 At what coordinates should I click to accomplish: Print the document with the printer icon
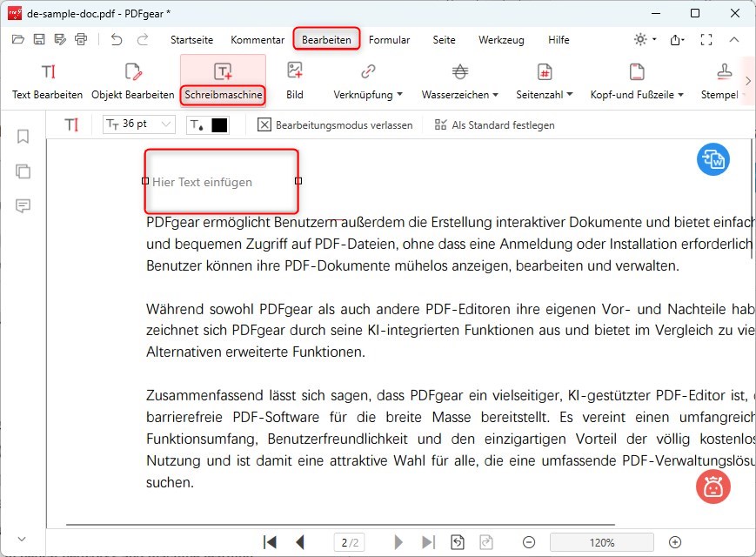81,39
